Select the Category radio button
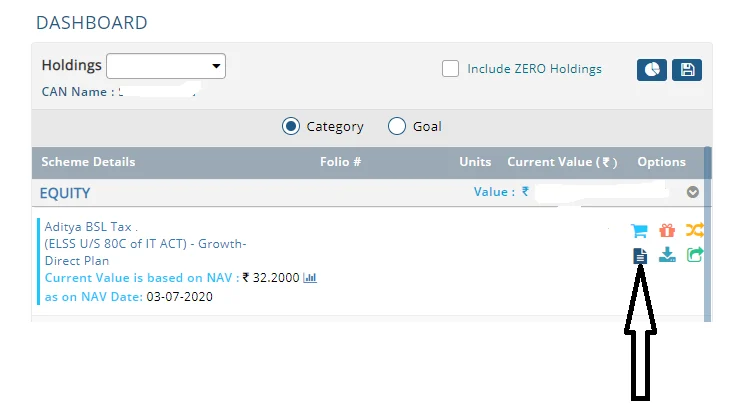This screenshot has height=418, width=738. 291,126
